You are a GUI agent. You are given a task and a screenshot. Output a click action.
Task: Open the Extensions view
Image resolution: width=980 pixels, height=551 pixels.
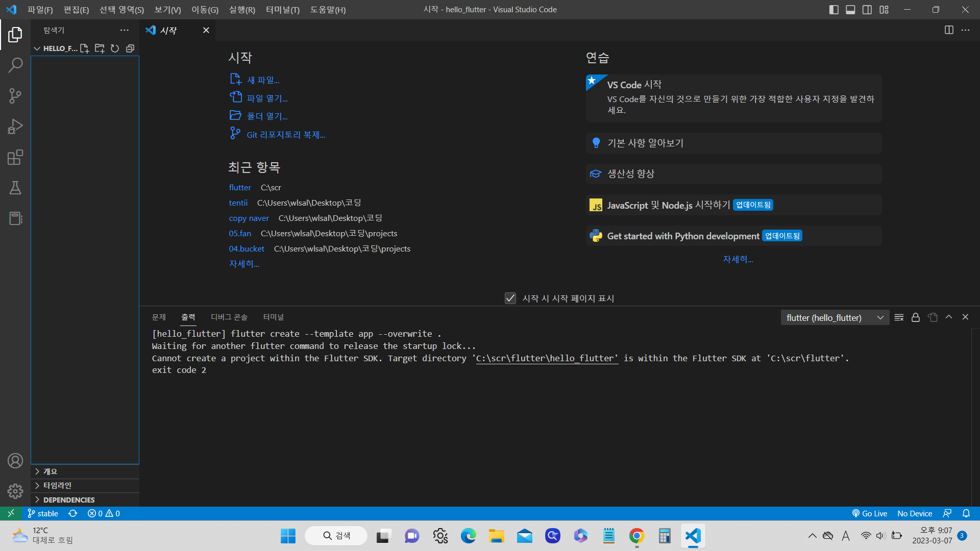point(15,157)
